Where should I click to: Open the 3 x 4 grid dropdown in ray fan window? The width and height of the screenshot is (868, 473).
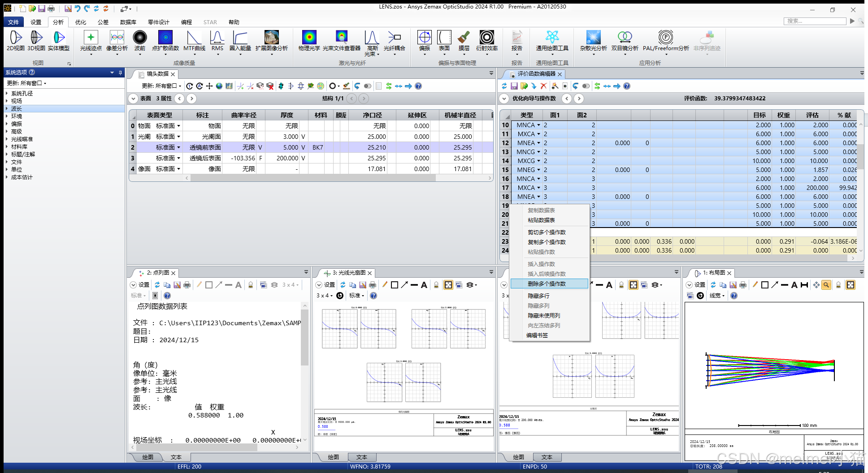325,296
